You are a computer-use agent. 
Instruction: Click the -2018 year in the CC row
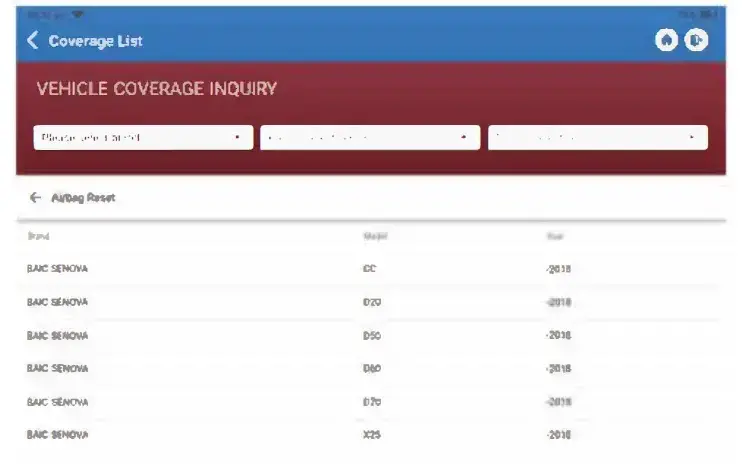[x=558, y=269]
